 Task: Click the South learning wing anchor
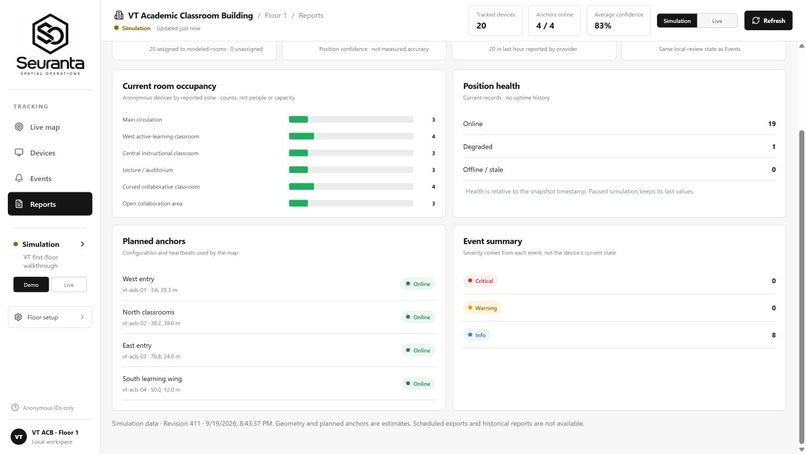tap(152, 378)
